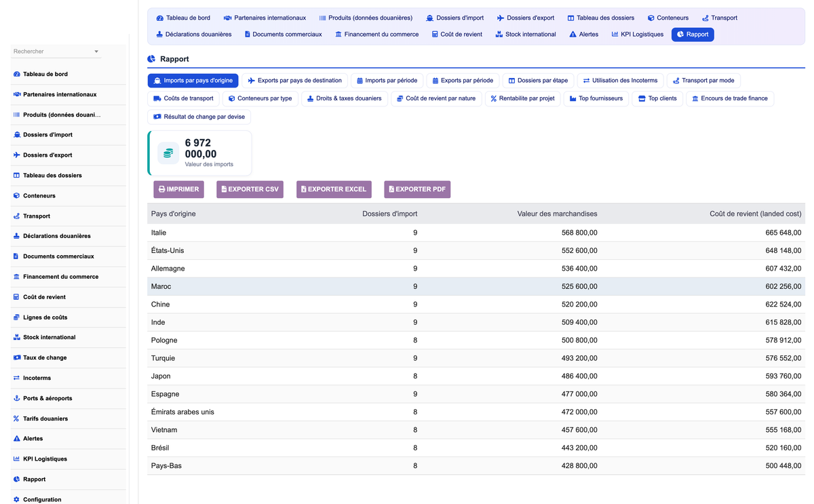
Task: Show Dossiers par étape report
Action: pyautogui.click(x=538, y=81)
